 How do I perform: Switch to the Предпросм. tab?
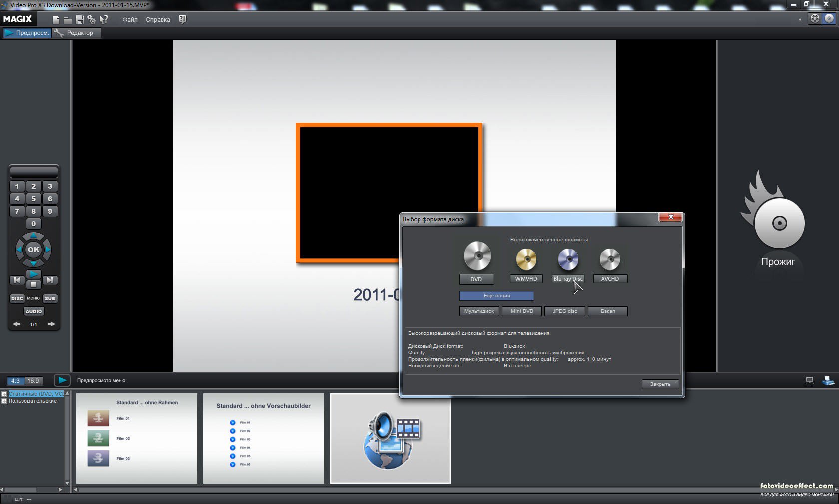[x=27, y=33]
